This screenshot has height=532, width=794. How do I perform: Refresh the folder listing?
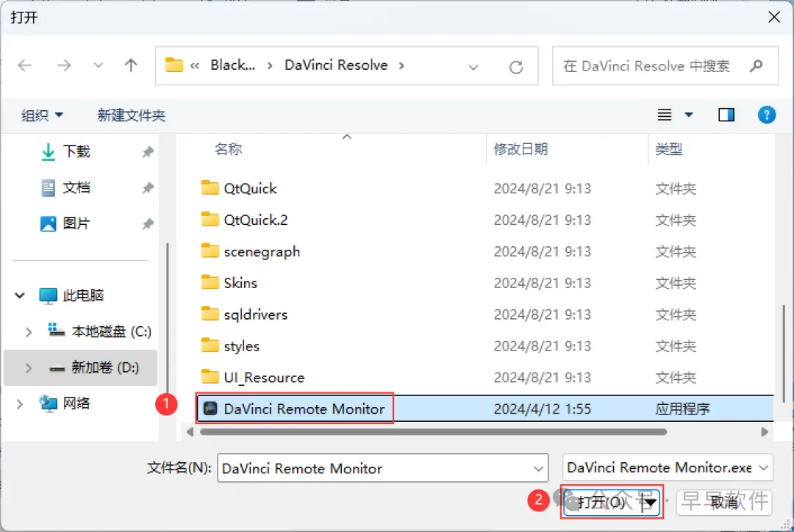click(515, 67)
